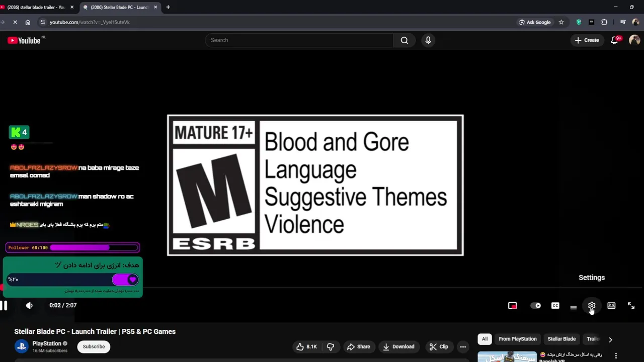This screenshot has width=644, height=362.
Task: Open a new browser tab
Action: click(168, 7)
